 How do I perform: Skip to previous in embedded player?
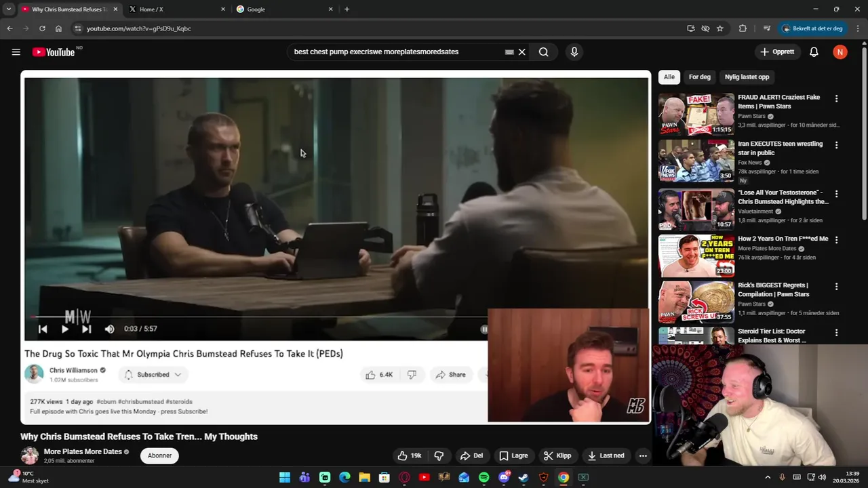pos(43,329)
